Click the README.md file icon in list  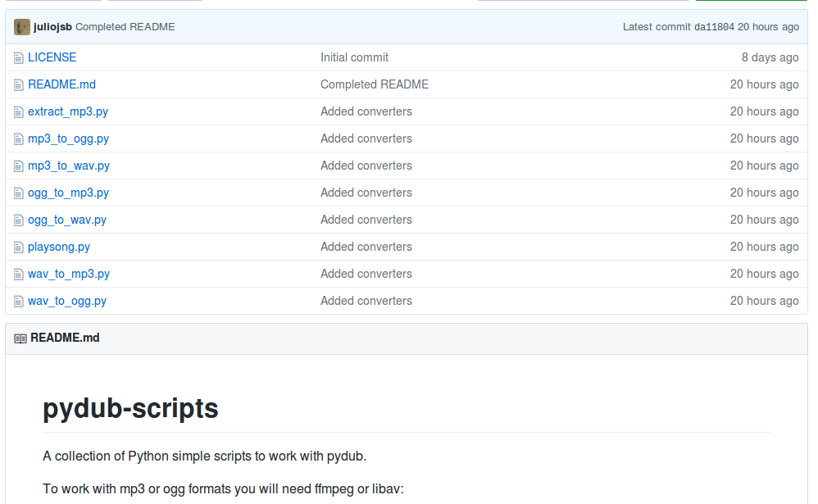click(x=18, y=85)
